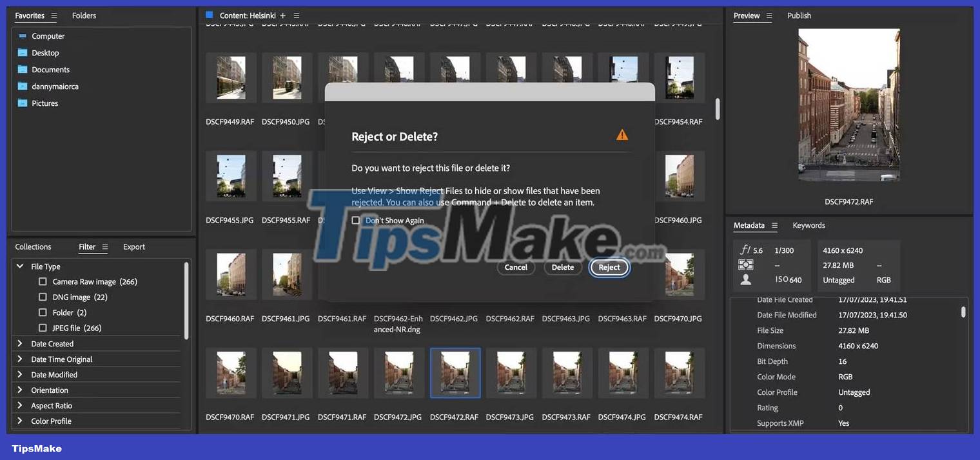Check the JPEG file filter
Viewport: 980px width, 460px height.
pyautogui.click(x=43, y=328)
